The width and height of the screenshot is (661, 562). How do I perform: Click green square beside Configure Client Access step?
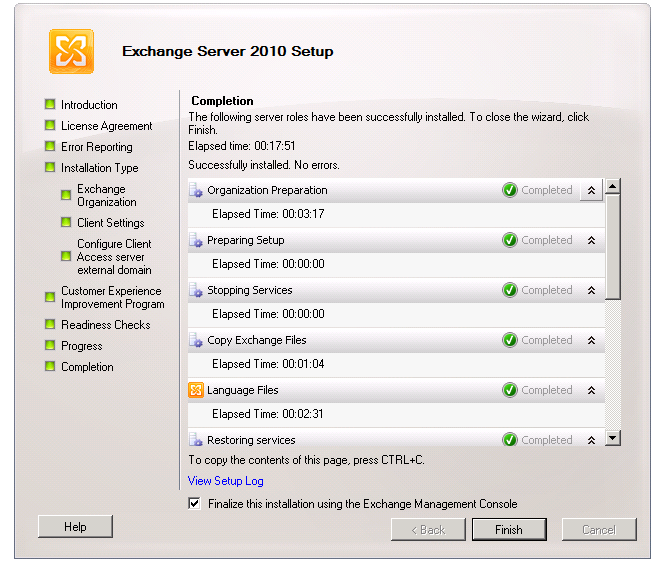click(66, 256)
